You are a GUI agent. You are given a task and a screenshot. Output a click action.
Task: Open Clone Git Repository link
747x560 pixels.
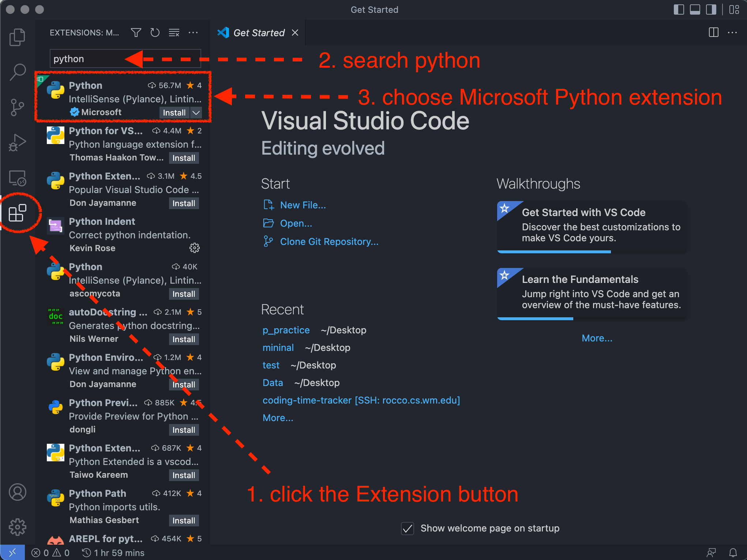coord(329,242)
